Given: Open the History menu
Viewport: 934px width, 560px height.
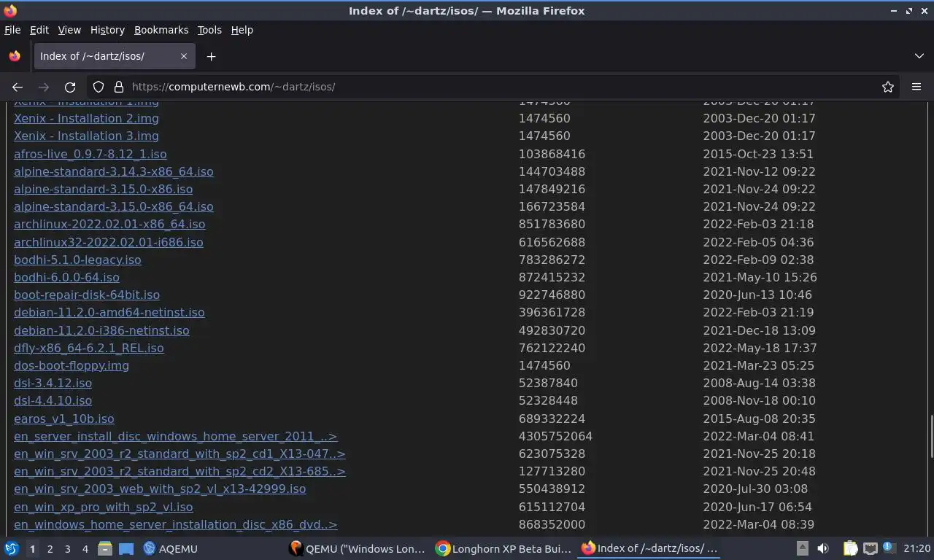Looking at the screenshot, I should click(107, 30).
